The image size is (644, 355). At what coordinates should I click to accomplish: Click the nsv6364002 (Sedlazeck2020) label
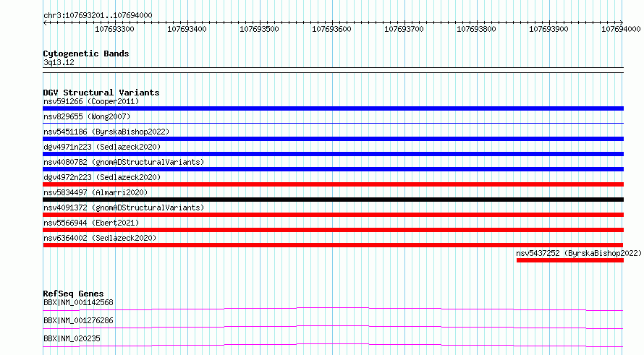click(100, 238)
